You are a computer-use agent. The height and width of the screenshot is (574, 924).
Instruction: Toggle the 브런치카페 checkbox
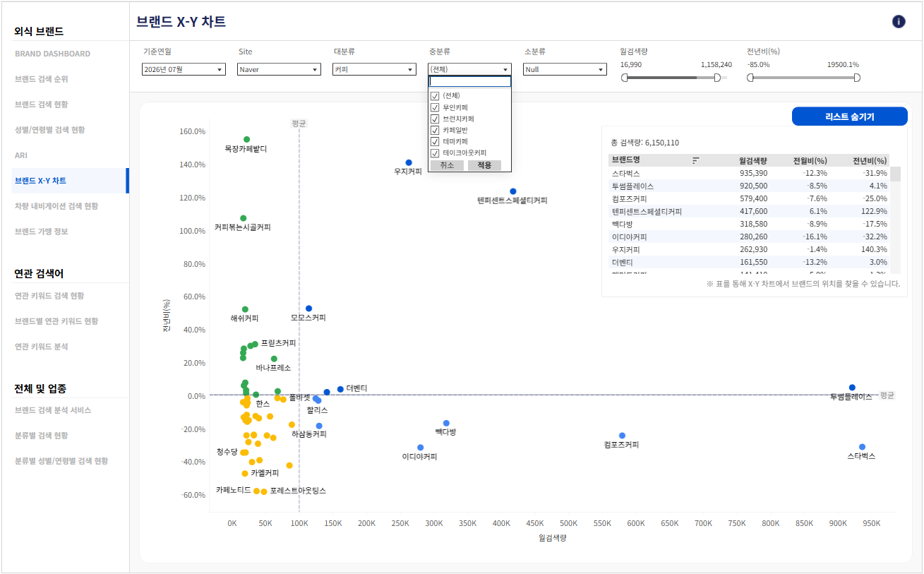(x=435, y=119)
